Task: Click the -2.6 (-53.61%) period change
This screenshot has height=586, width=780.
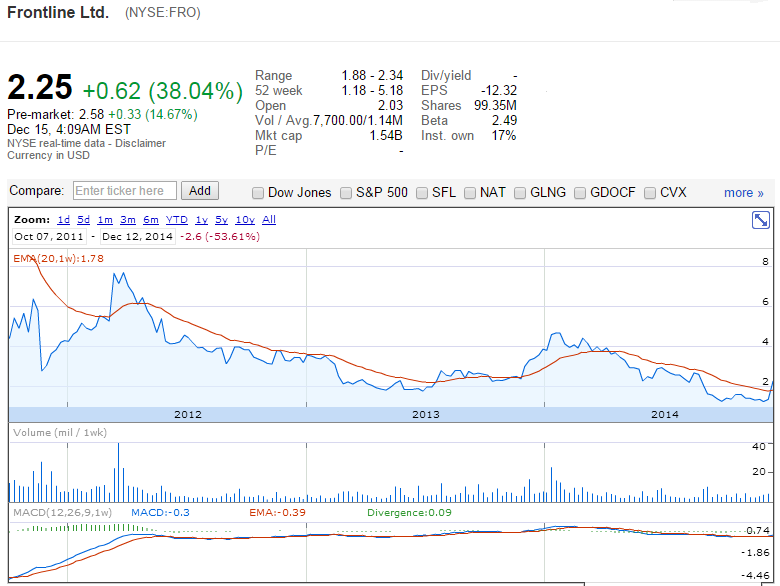Action: click(220, 237)
